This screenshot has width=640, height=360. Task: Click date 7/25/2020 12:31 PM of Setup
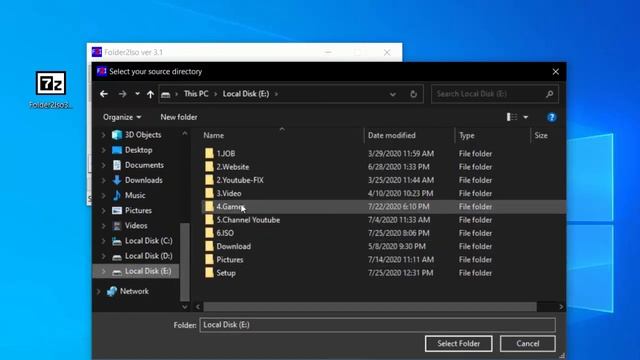(400, 273)
